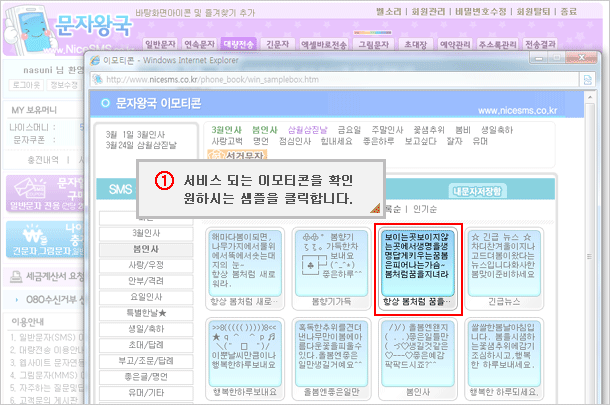
Task: Select the 꽃샘추위 keyword link
Action: [429, 130]
